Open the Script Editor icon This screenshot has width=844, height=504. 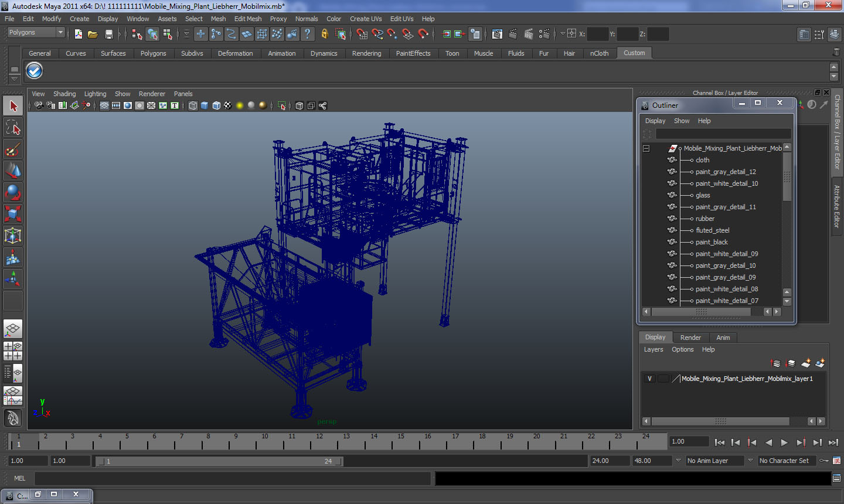(836, 478)
